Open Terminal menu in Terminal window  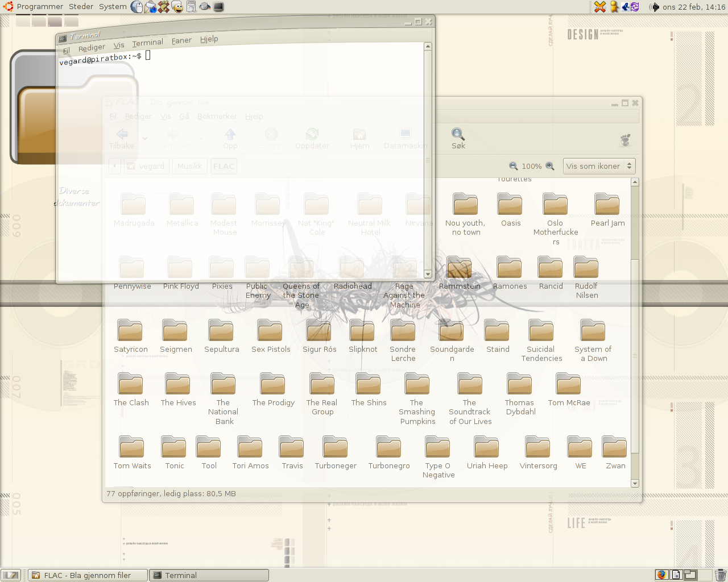pyautogui.click(x=147, y=43)
